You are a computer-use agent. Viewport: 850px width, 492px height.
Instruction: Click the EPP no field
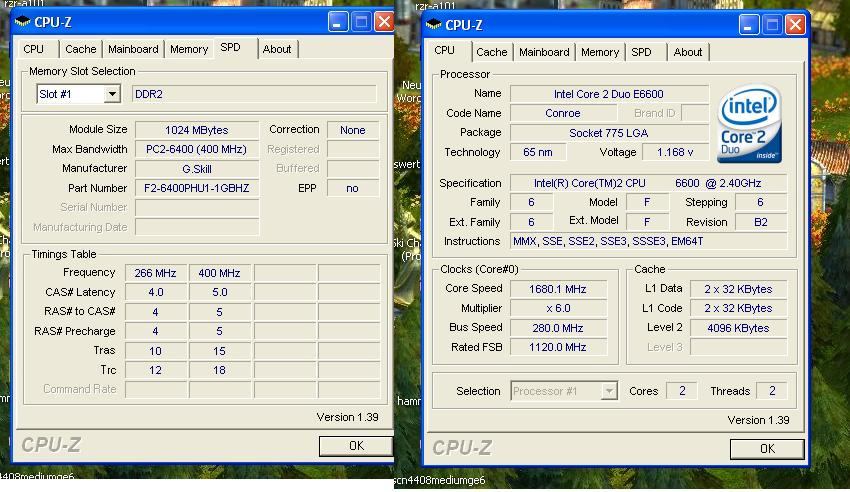[352, 188]
